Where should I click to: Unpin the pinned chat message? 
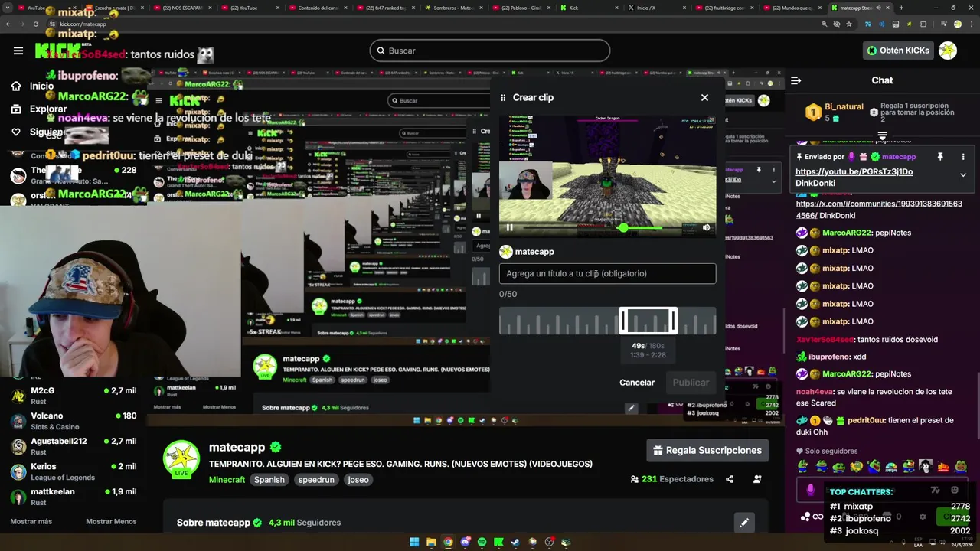[x=940, y=156]
